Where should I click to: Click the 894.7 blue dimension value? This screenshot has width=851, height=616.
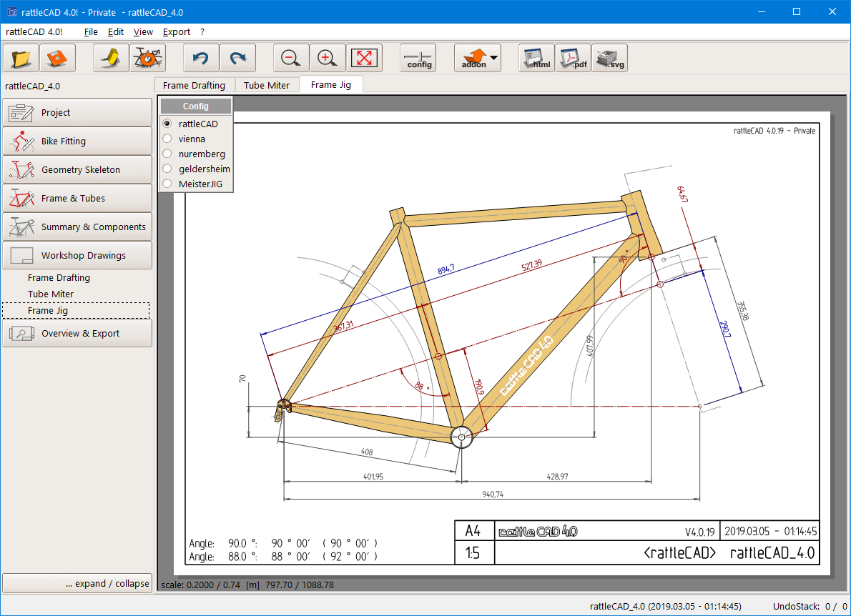[446, 269]
